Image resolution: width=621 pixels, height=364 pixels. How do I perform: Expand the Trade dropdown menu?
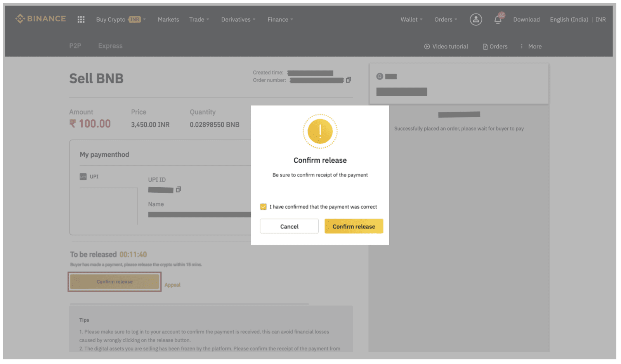(199, 19)
